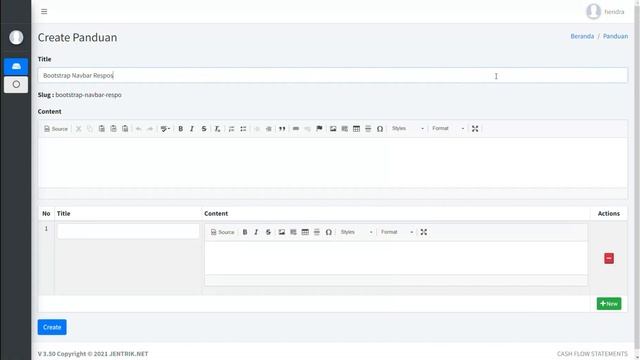Click Redo in main editor toolbar
This screenshot has height=360, width=640.
tap(150, 129)
